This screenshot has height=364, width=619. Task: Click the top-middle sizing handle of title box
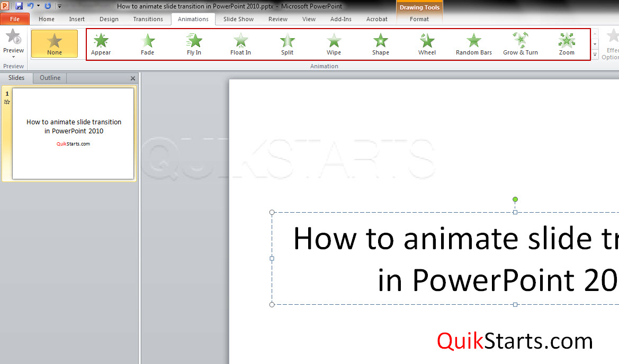[x=515, y=212]
